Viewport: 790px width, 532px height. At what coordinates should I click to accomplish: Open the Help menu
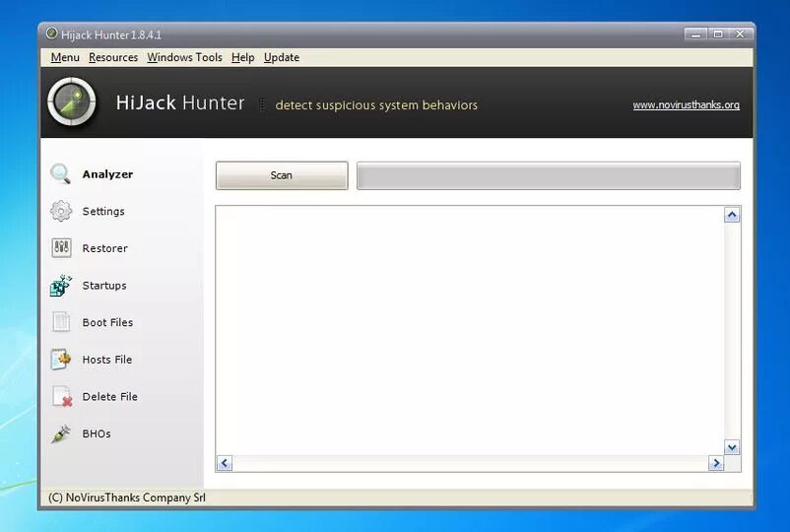[243, 57]
